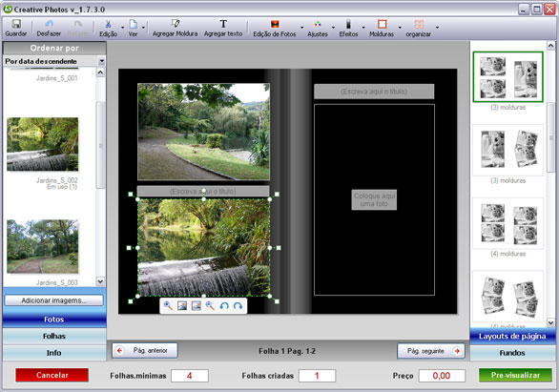Expand the Ajustes dropdown arrow
The height and width of the screenshot is (392, 559).
[x=333, y=27]
